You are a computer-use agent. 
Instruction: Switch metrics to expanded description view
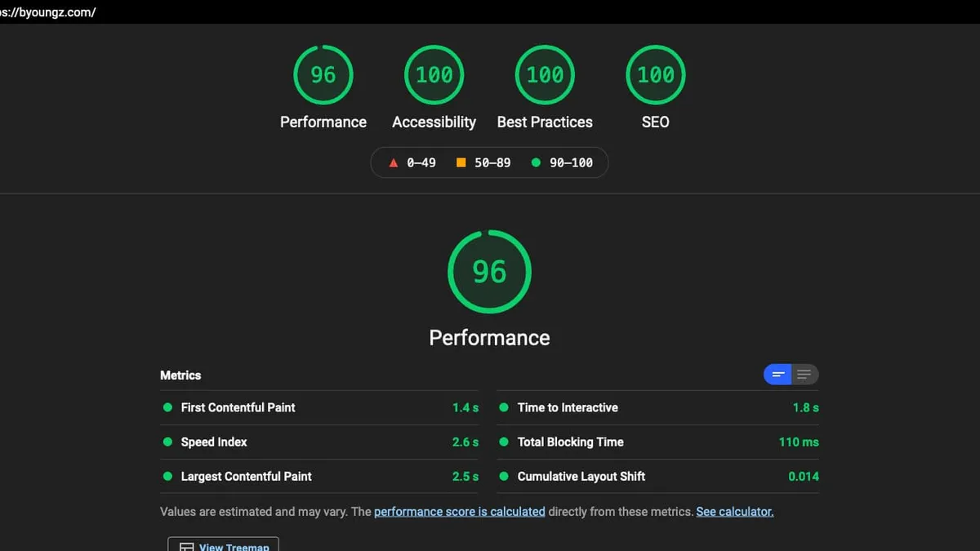[x=804, y=375]
